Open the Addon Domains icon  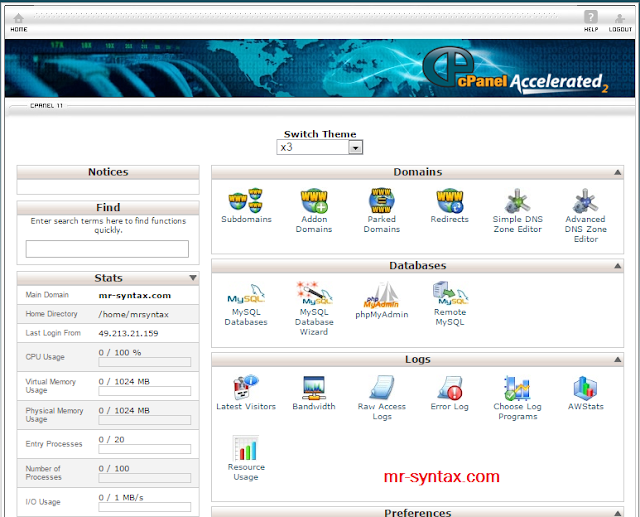[x=314, y=200]
